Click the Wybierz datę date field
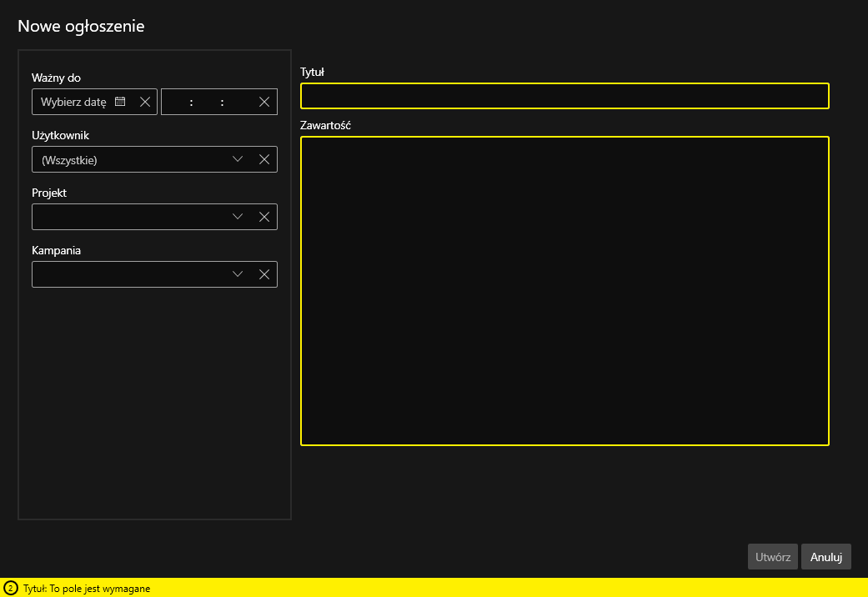Screen dimensions: 868x597 click(73, 103)
